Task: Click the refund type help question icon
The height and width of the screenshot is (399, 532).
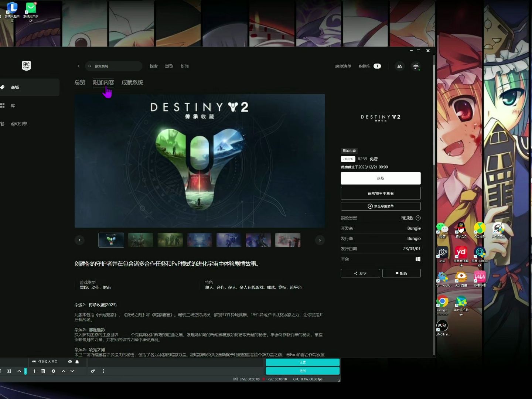Action: [x=418, y=218]
